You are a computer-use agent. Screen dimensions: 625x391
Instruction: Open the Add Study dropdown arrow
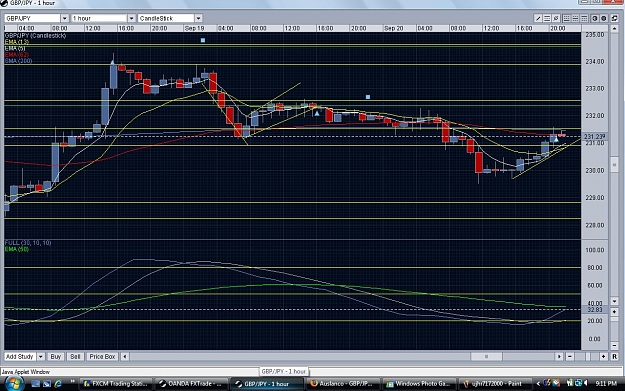[40, 357]
